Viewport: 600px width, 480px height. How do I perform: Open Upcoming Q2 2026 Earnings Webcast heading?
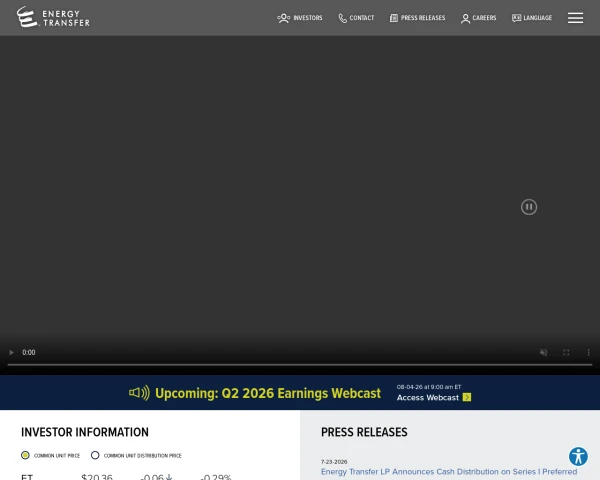click(x=268, y=393)
